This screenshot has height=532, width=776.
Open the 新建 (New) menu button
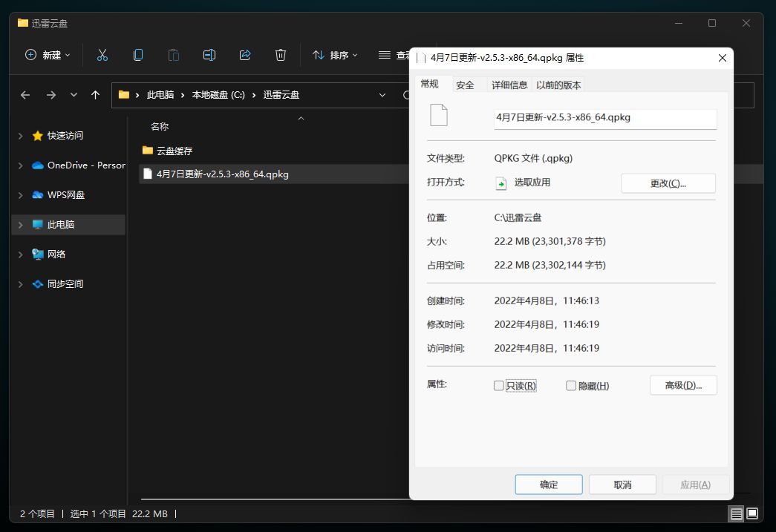click(48, 55)
